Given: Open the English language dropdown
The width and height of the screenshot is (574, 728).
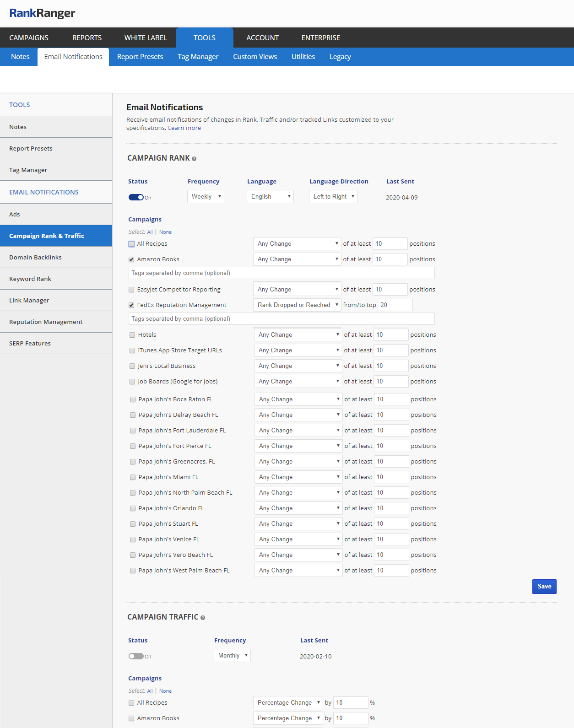Looking at the screenshot, I should [270, 197].
